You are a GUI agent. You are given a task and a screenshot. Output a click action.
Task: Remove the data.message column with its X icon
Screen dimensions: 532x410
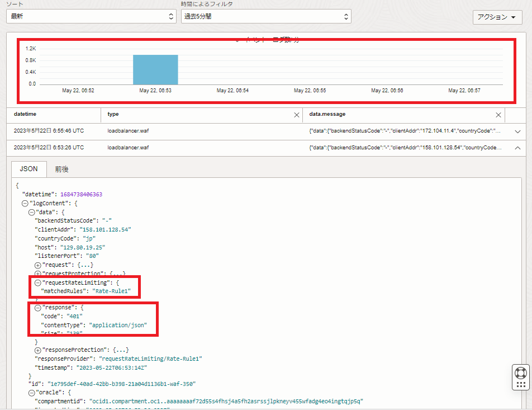(x=498, y=115)
